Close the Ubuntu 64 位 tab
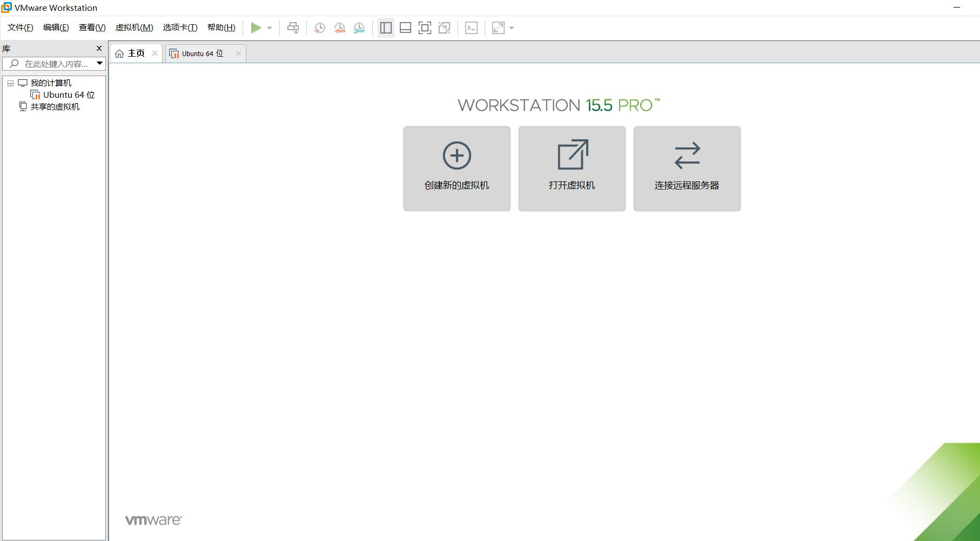This screenshot has height=541, width=980. point(238,53)
